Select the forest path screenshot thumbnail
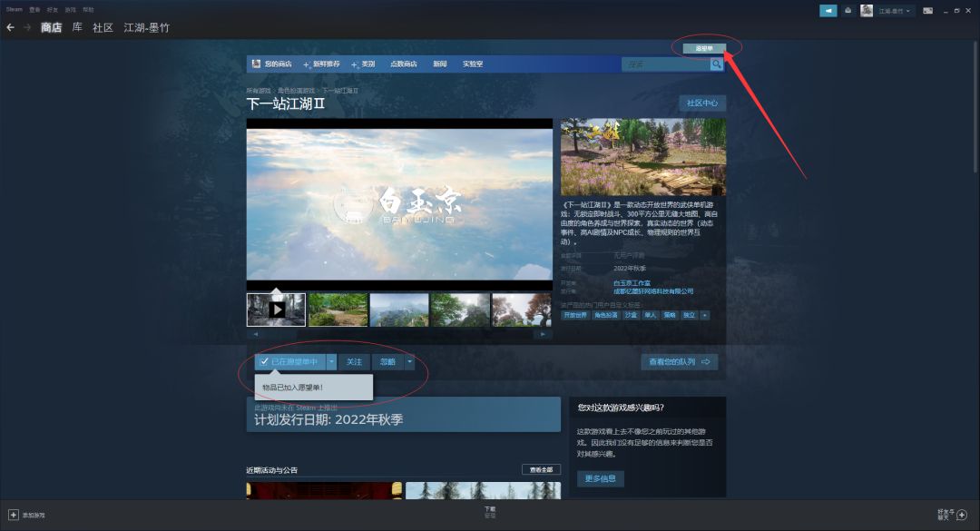This screenshot has width=980, height=531. (x=338, y=310)
